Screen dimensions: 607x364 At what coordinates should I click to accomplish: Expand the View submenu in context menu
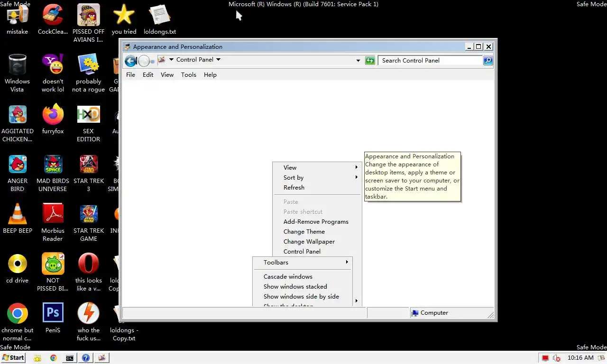click(x=316, y=167)
